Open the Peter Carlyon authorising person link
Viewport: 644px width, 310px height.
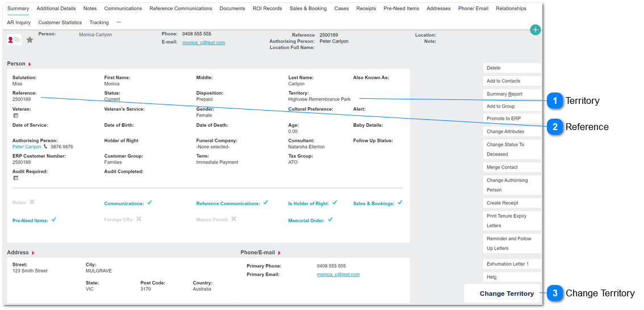point(27,147)
